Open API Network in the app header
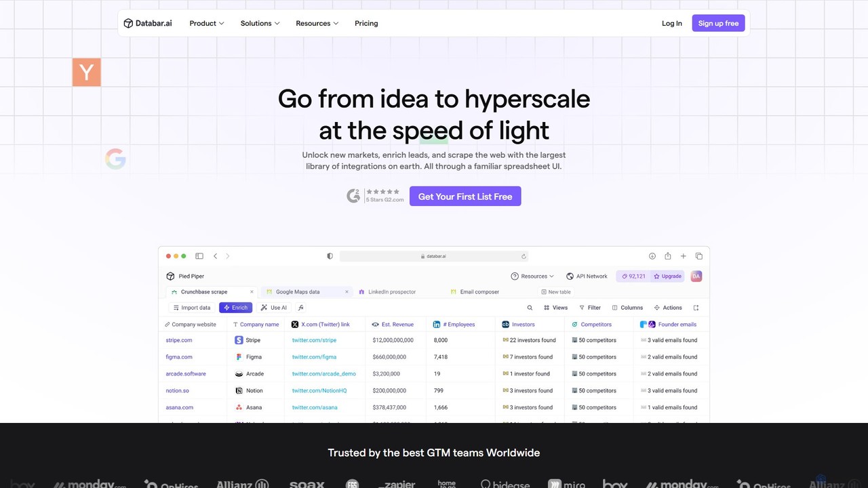868x488 pixels. point(587,276)
